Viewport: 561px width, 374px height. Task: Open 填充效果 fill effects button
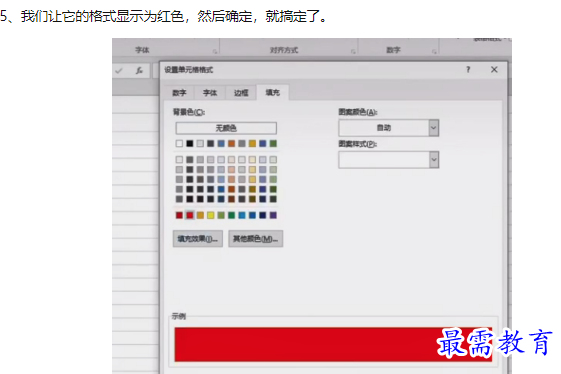click(x=198, y=239)
